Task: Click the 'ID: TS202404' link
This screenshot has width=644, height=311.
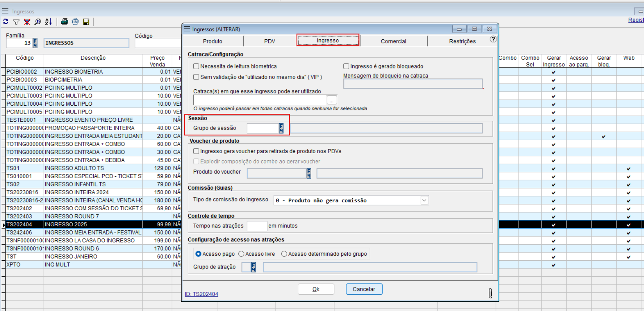Action: tap(201, 294)
